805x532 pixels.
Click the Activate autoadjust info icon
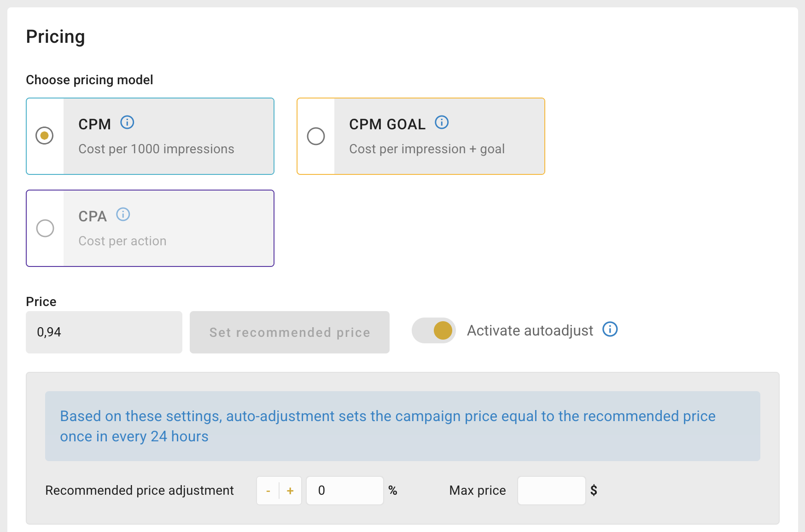pos(610,330)
